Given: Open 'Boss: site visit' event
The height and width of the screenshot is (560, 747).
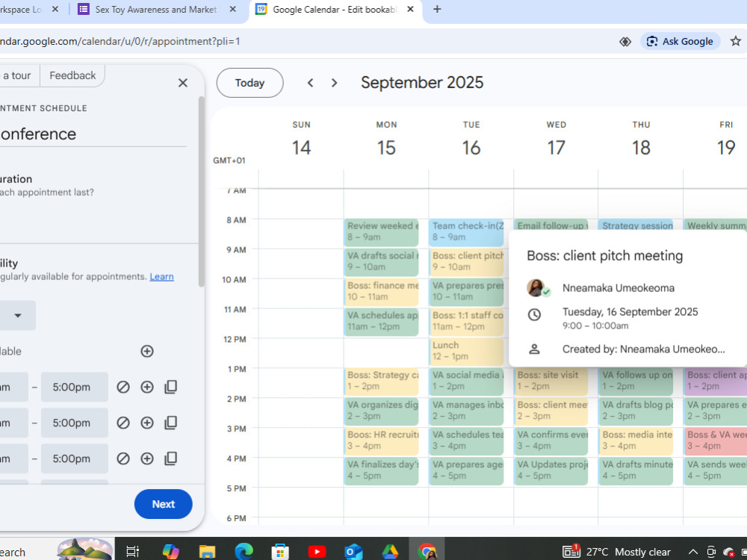Looking at the screenshot, I should [x=551, y=382].
